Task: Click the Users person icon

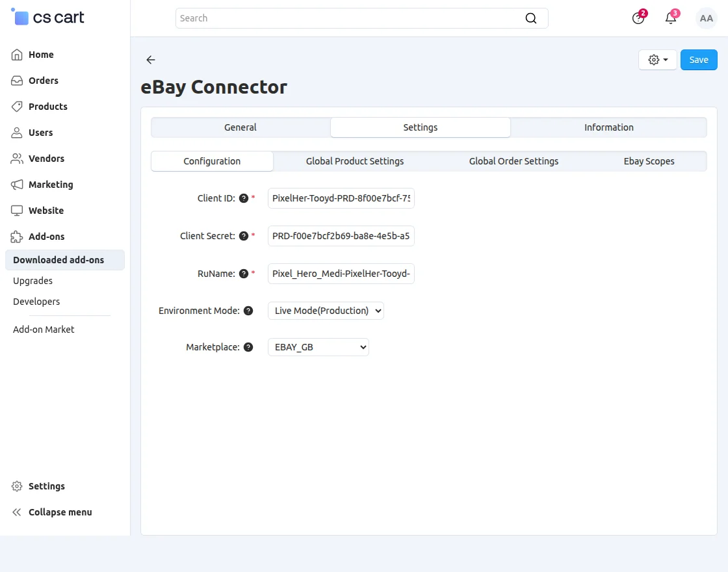Action: tap(17, 133)
